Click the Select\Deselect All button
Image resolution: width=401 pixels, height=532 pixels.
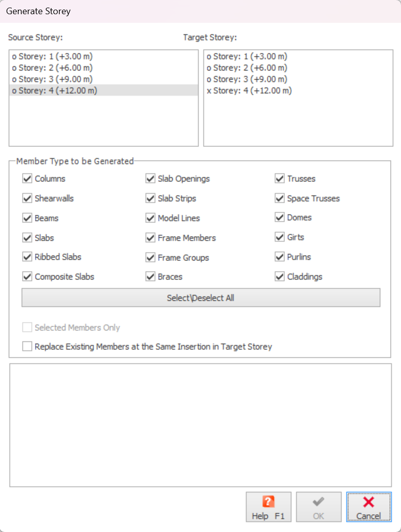click(201, 298)
